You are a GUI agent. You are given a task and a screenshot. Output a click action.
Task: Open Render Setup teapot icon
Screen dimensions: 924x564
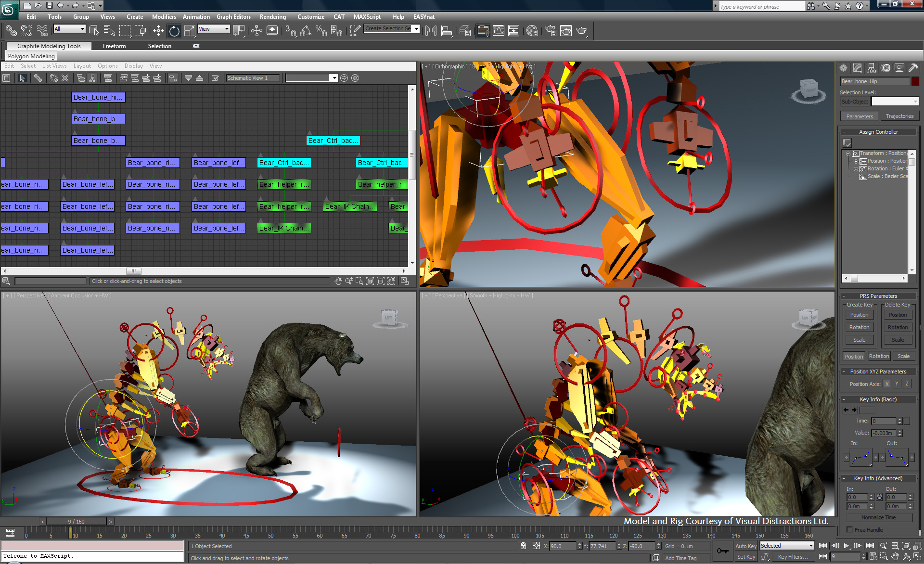(551, 31)
